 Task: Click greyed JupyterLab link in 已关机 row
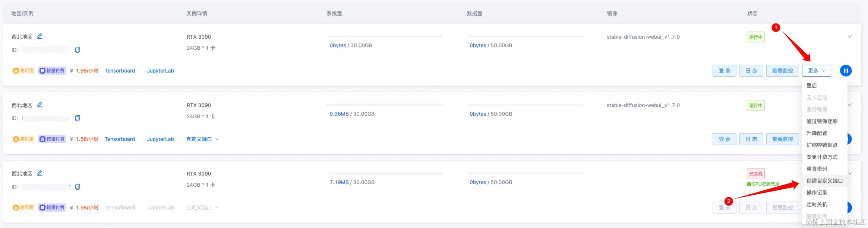(160, 208)
